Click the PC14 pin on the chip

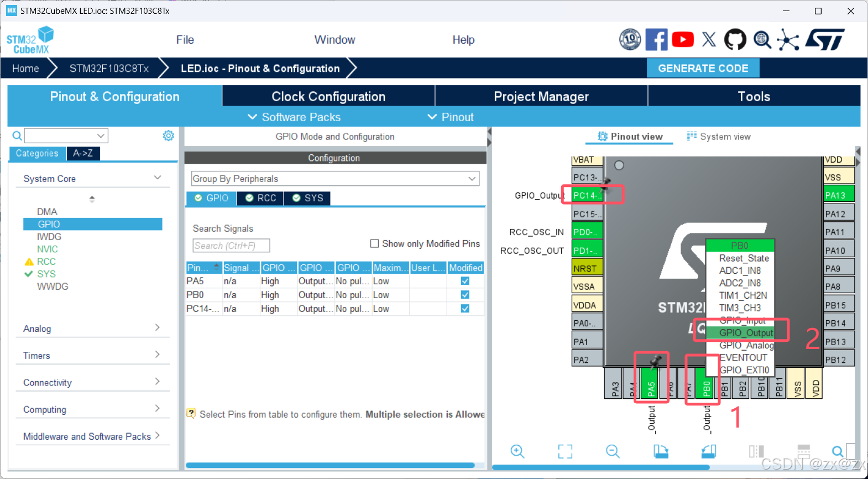point(587,195)
